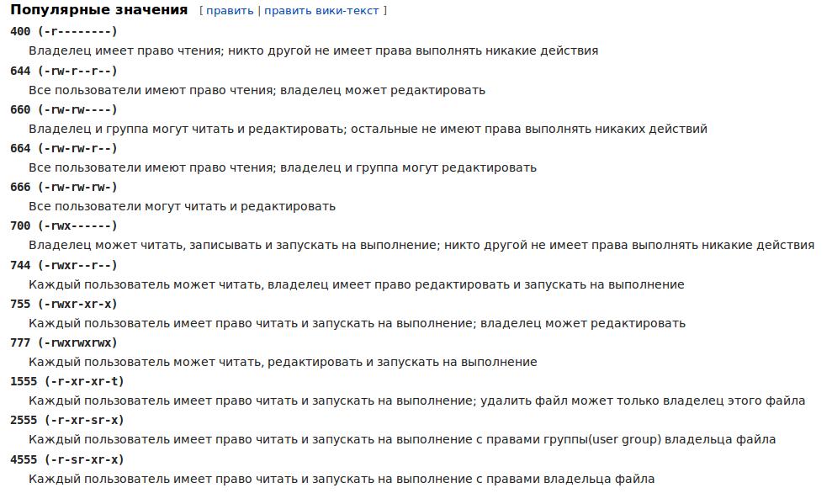The height and width of the screenshot is (504, 832).
Task: Select the 777 (-rwxrwxrwx) term
Action: tap(64, 342)
